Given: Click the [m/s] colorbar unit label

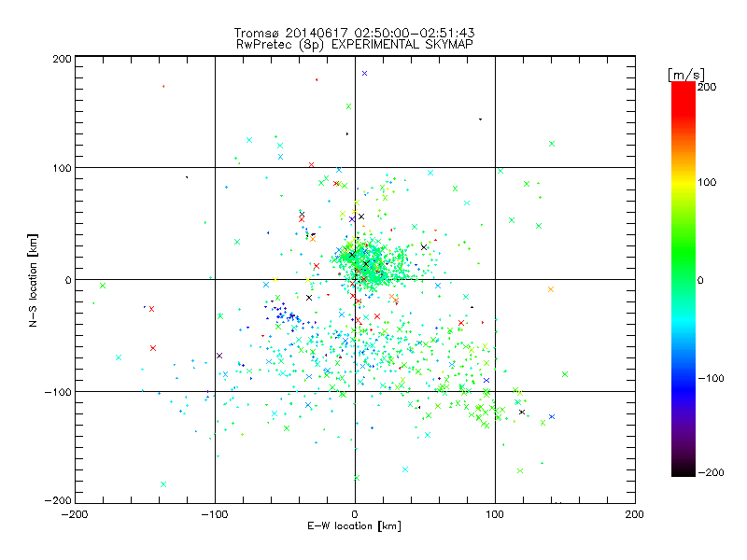Looking at the screenshot, I should (x=686, y=76).
